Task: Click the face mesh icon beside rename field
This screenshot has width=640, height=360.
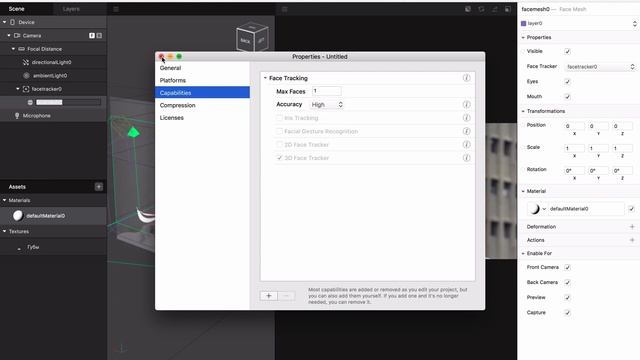Action: pyautogui.click(x=30, y=102)
